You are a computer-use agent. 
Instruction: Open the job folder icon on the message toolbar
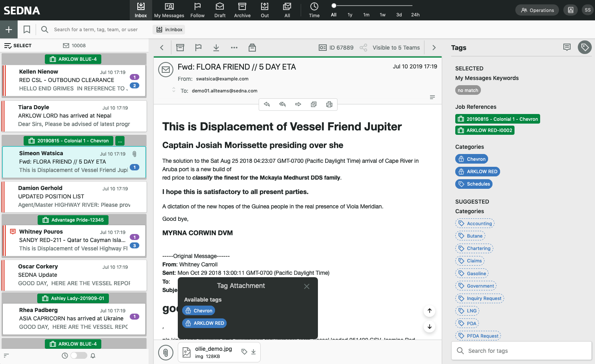(252, 47)
